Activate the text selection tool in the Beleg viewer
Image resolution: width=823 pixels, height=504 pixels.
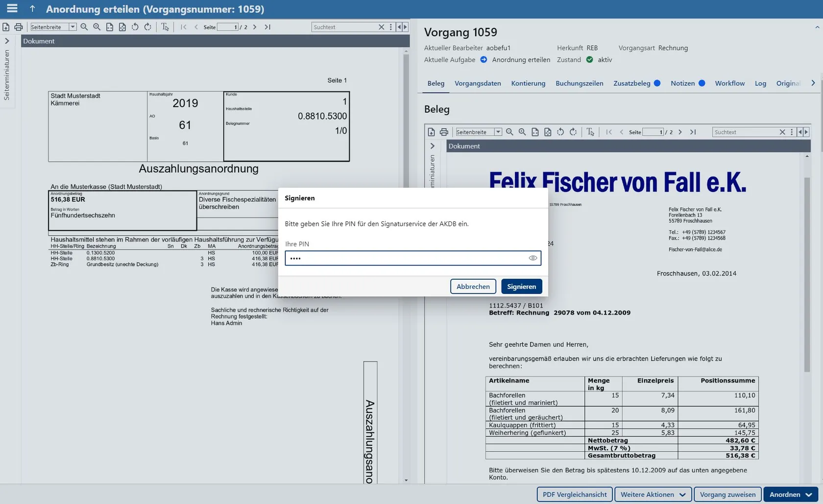(x=590, y=132)
